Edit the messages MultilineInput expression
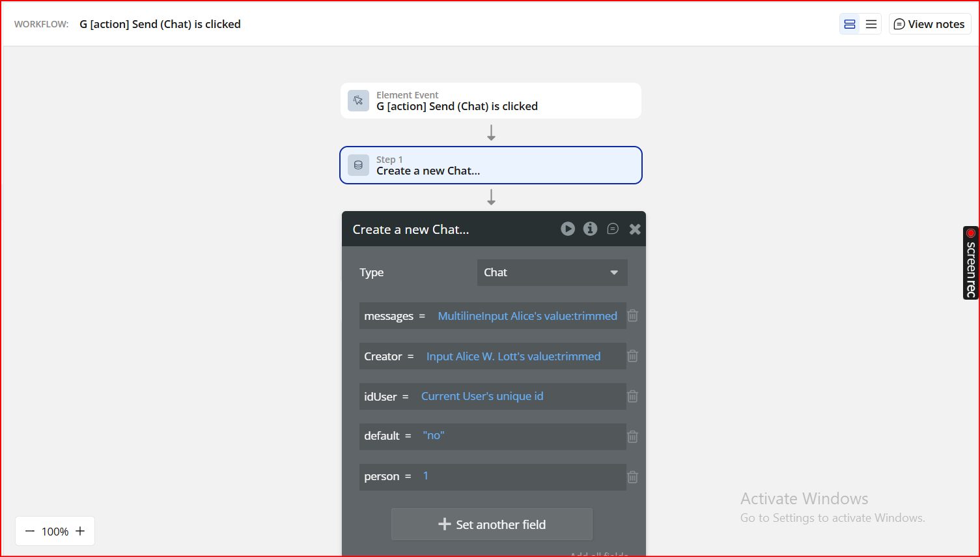This screenshot has width=980, height=557. pos(527,316)
